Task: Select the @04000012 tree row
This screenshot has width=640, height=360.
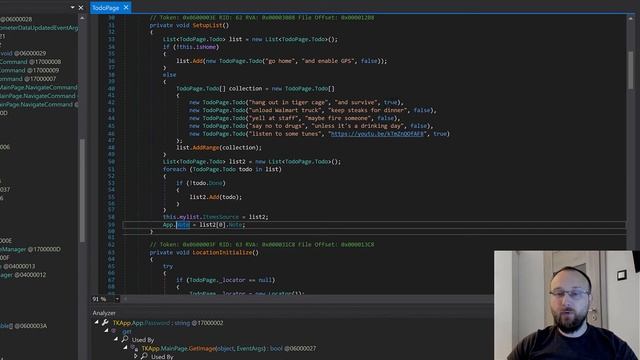Action: click(x=23, y=275)
